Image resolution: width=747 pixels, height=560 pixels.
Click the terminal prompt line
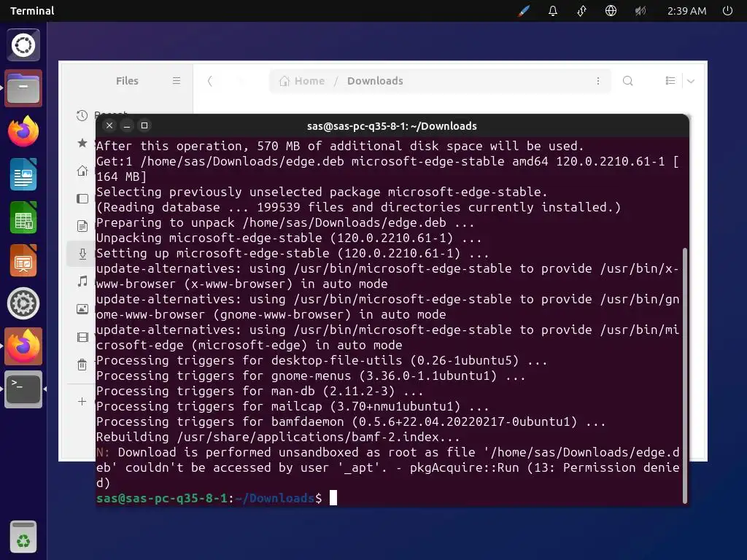coord(216,498)
